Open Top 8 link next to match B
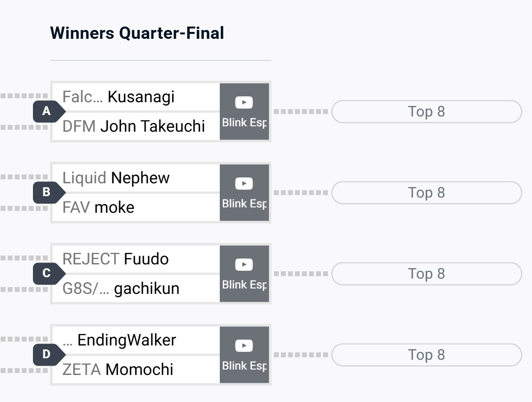The width and height of the screenshot is (532, 402). 426,193
